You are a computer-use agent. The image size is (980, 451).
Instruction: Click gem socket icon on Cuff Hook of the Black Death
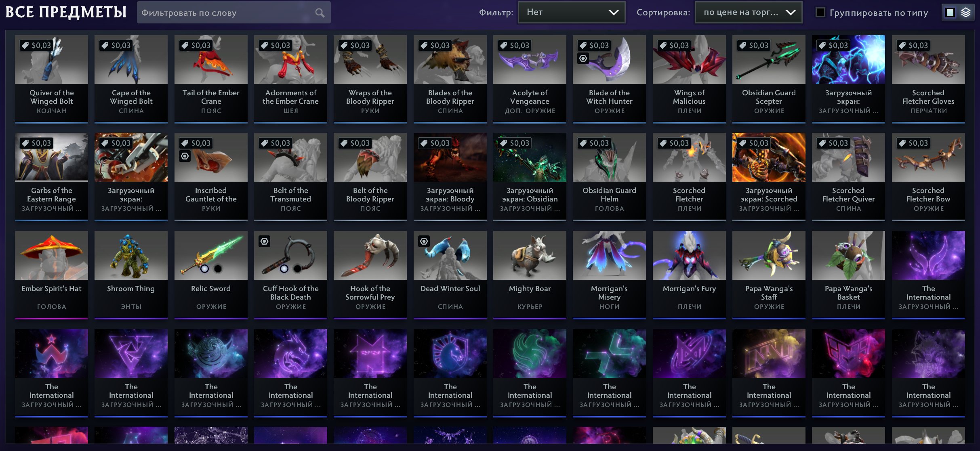pyautogui.click(x=264, y=241)
